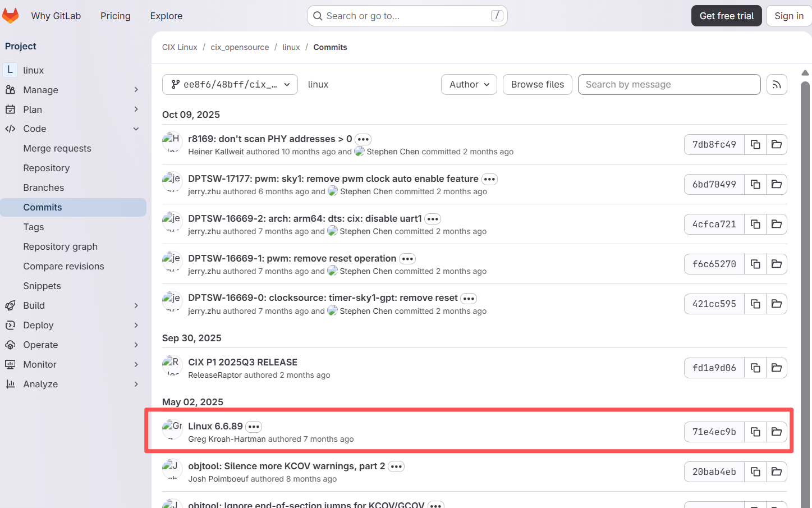Click the Get free trial button

(x=726, y=16)
